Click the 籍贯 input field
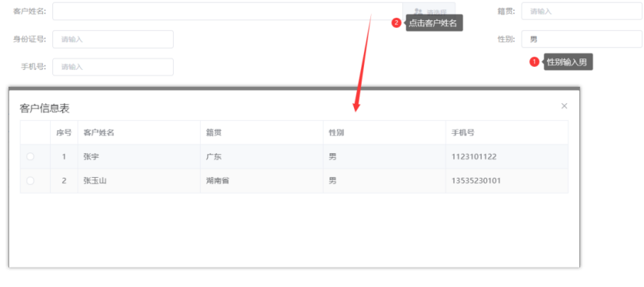Viewport: 644px width, 287px height. pyautogui.click(x=582, y=11)
